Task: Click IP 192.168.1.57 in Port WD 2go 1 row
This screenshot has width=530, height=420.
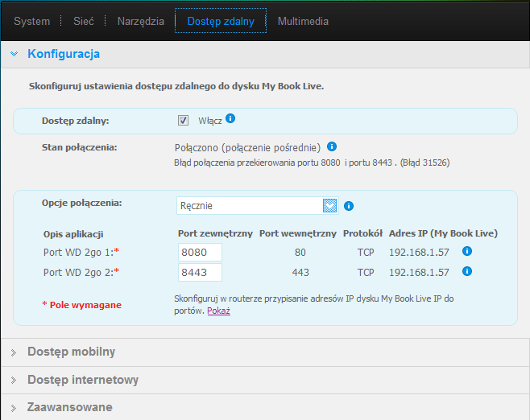Action: coord(419,252)
